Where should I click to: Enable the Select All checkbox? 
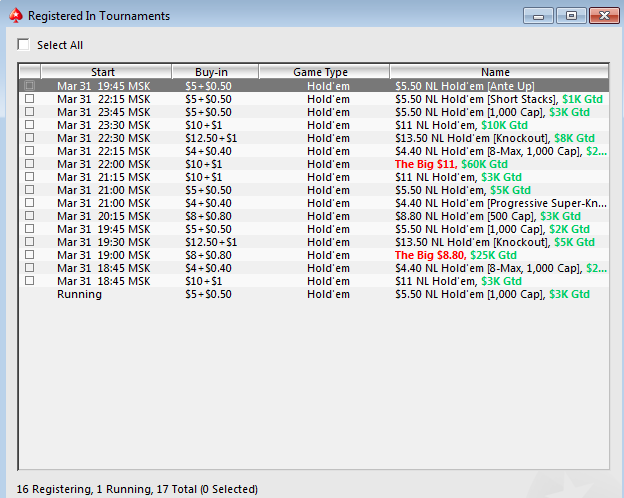tap(23, 45)
